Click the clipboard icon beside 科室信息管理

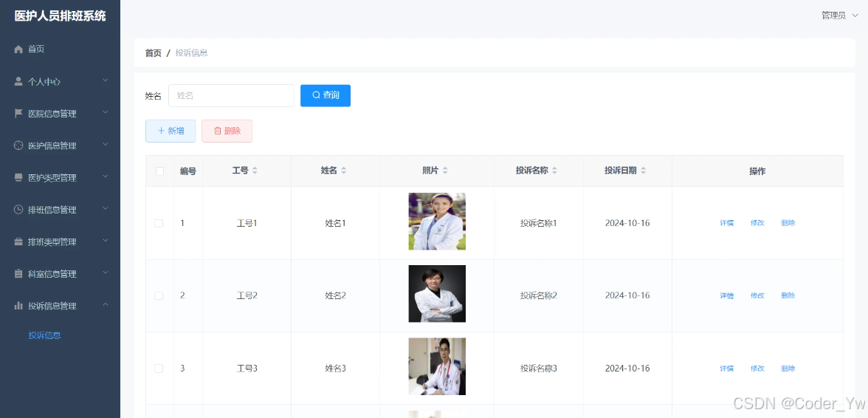click(18, 274)
